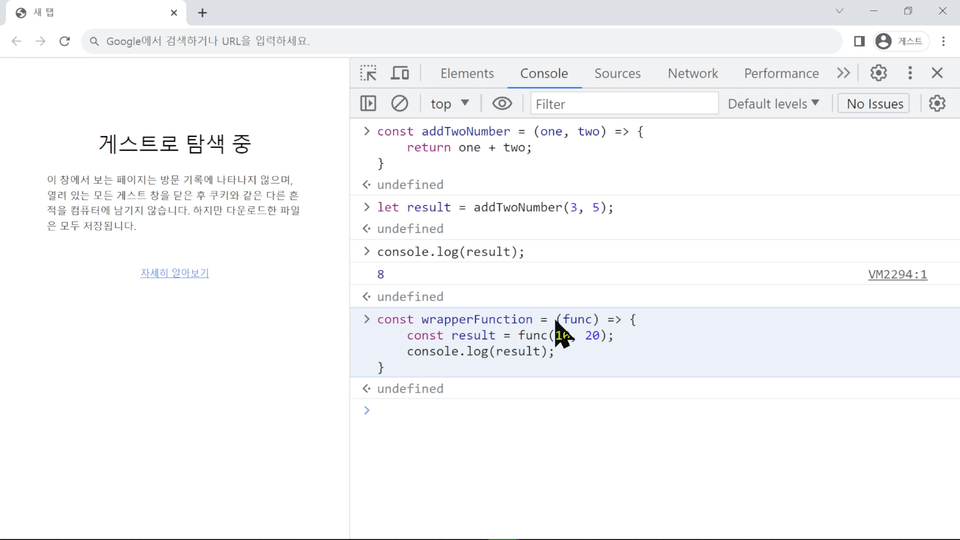Open DevTools main settings gear
This screenshot has height=540, width=960.
878,73
